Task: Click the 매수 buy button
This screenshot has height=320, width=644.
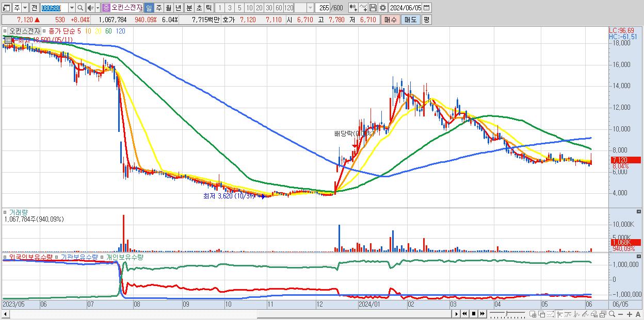Action: (x=391, y=20)
